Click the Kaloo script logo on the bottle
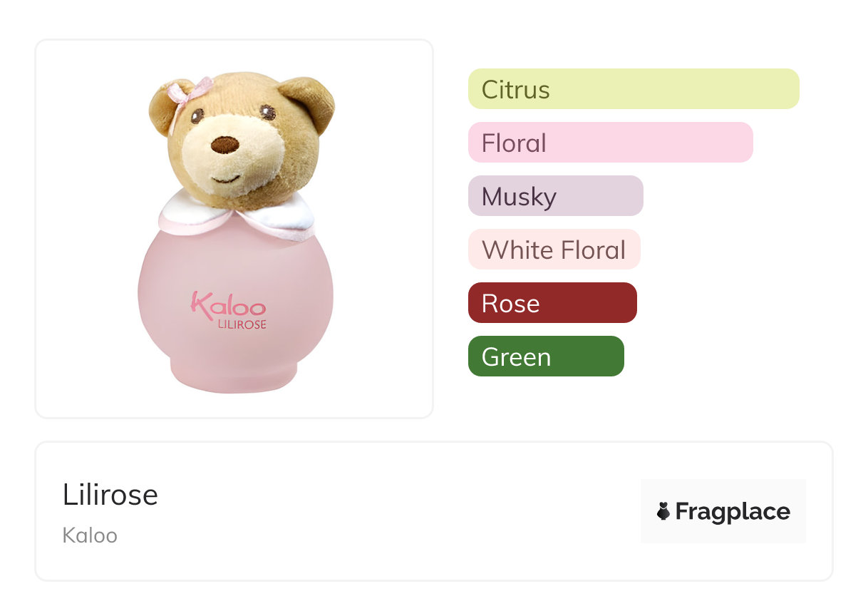Image resolution: width=868 pixels, height=616 pixels. [228, 305]
